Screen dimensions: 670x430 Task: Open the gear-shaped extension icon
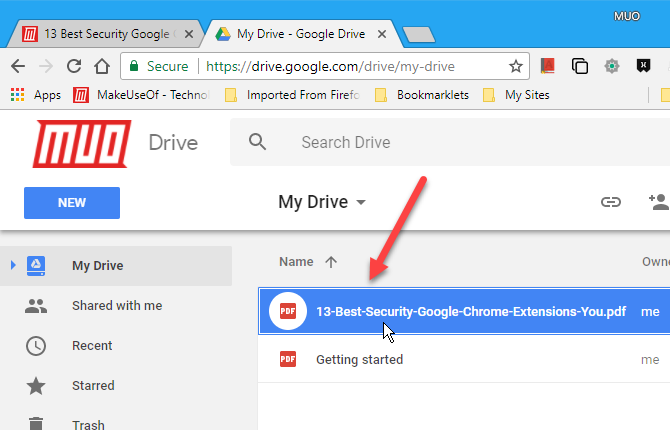pyautogui.click(x=612, y=66)
